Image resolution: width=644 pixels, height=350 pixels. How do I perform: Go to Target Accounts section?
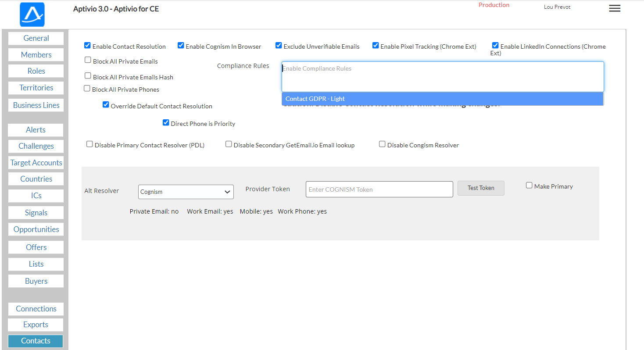point(36,163)
